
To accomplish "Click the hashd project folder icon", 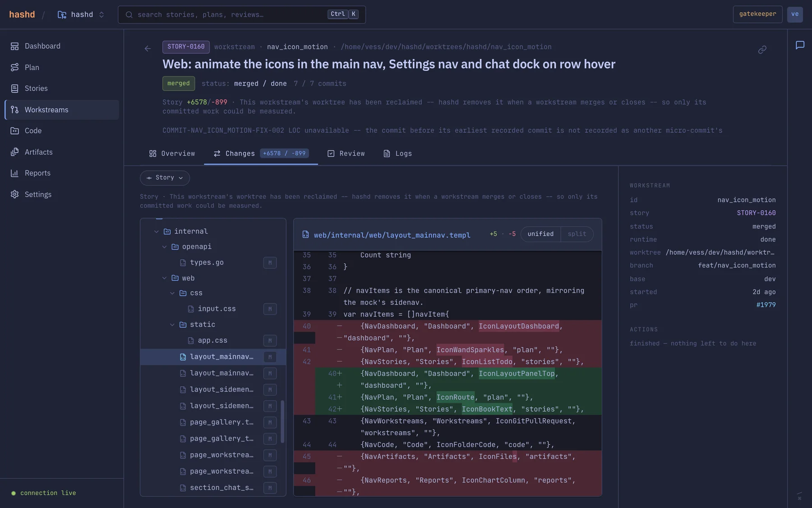I will pyautogui.click(x=62, y=15).
